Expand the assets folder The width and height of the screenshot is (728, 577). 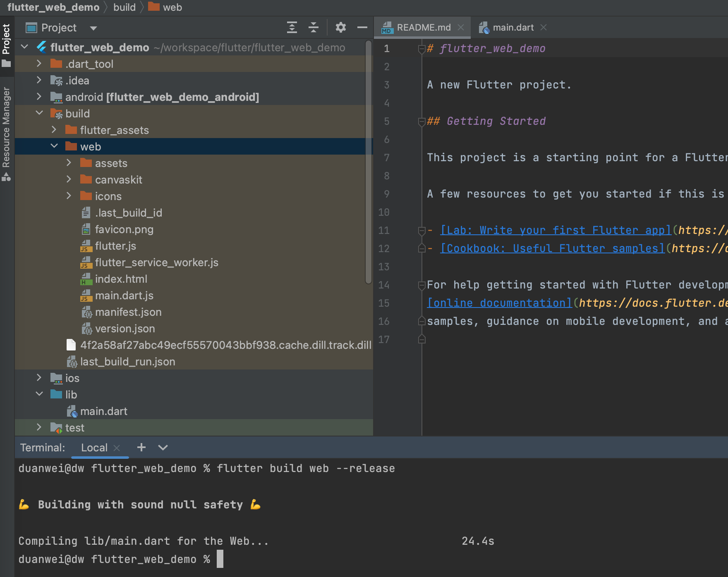(x=69, y=162)
